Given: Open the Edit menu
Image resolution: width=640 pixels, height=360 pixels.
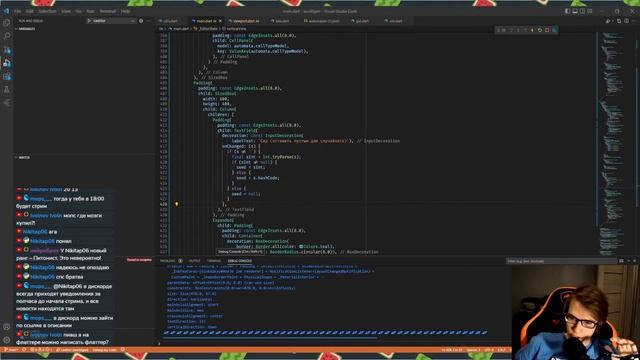Looking at the screenshot, I should [x=30, y=11].
